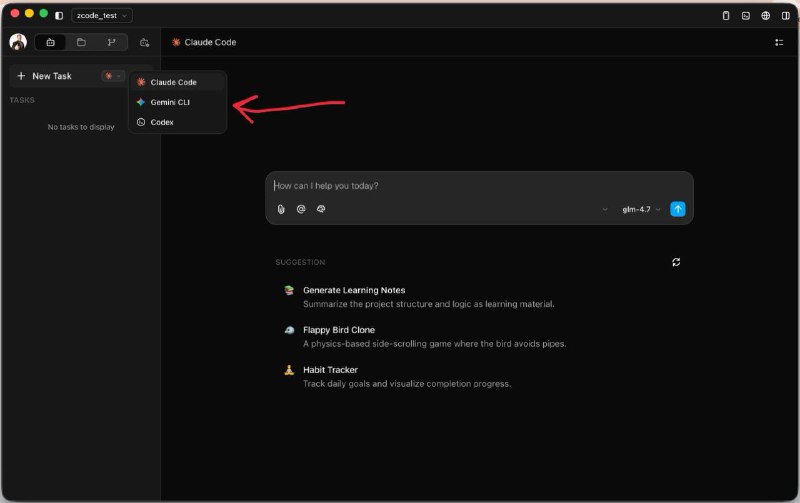Viewport: 800px width, 503px height.
Task: Select Gemini CLI from the agent menu
Action: click(170, 102)
